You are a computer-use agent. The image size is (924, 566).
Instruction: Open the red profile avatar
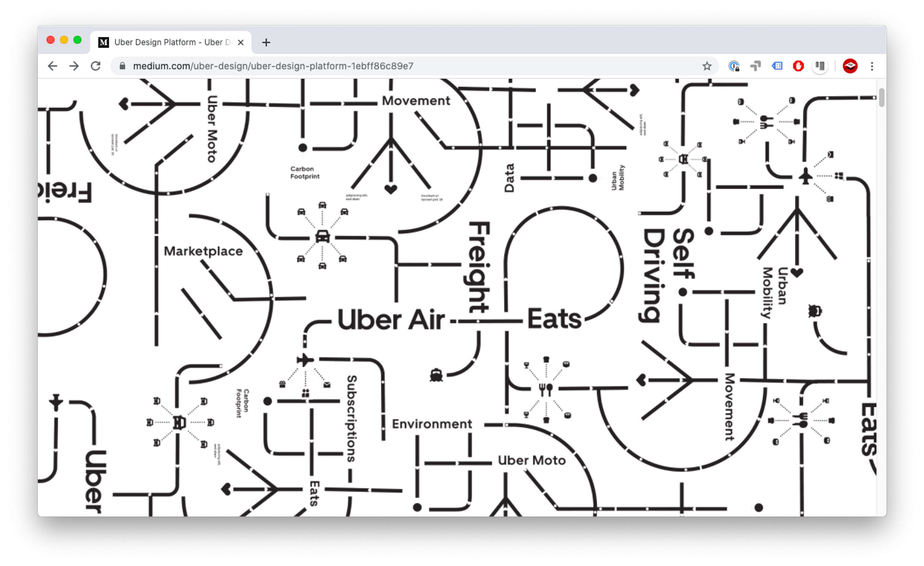click(x=850, y=66)
